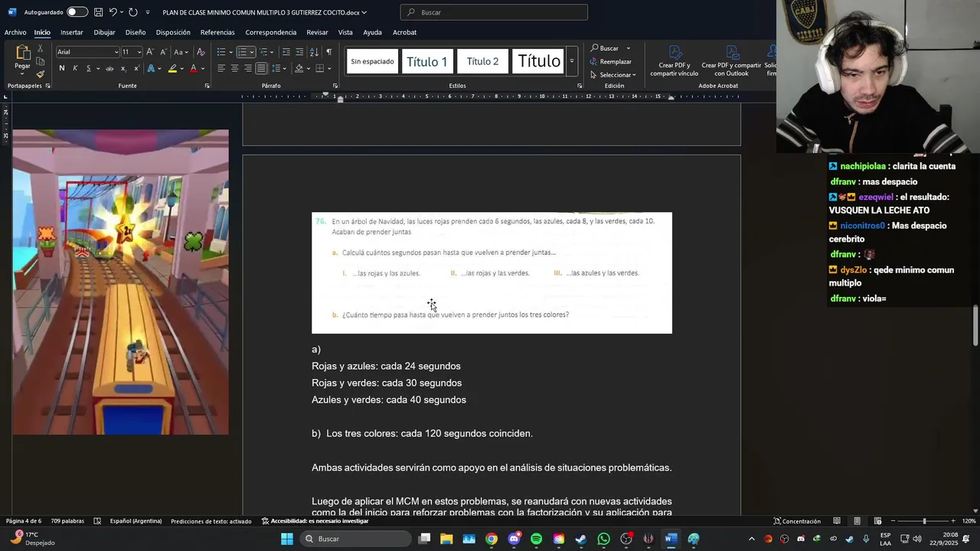Image resolution: width=980 pixels, height=551 pixels.
Task: Open the highlight color dropdown arrow
Action: tap(181, 69)
